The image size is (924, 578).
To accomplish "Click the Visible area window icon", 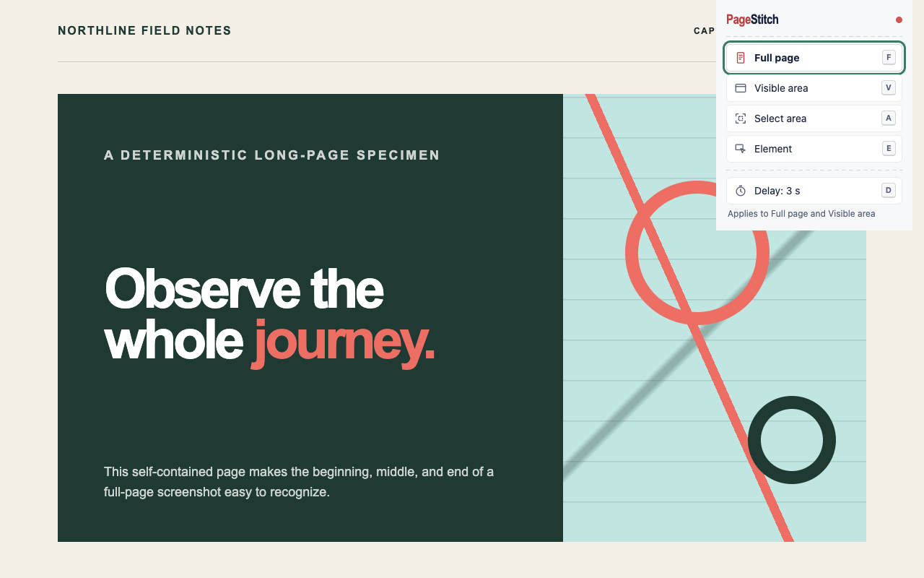I will point(741,88).
